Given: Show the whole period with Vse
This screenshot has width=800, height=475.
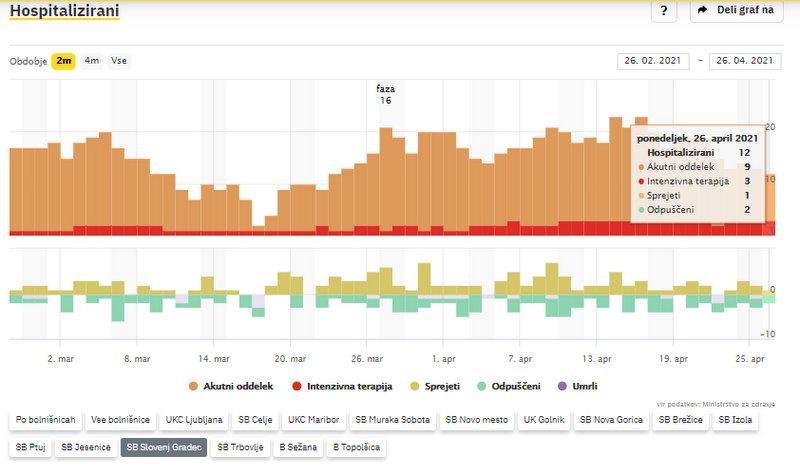Looking at the screenshot, I should tap(119, 61).
